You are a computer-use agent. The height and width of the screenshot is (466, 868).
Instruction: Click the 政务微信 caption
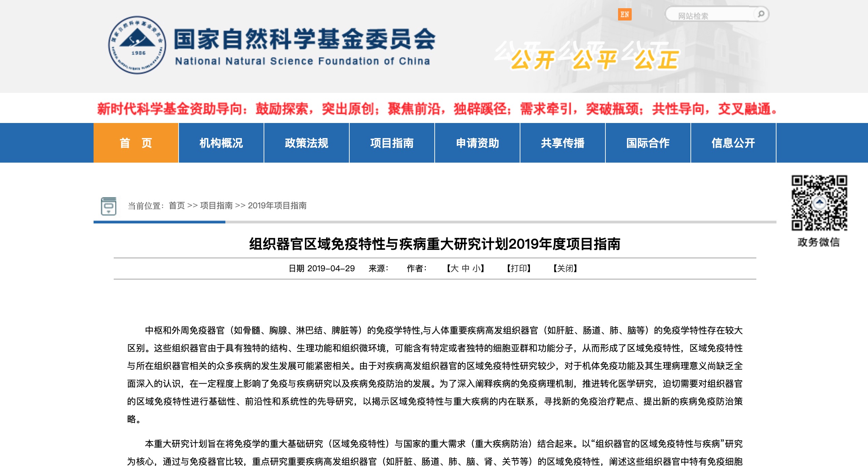[819, 242]
